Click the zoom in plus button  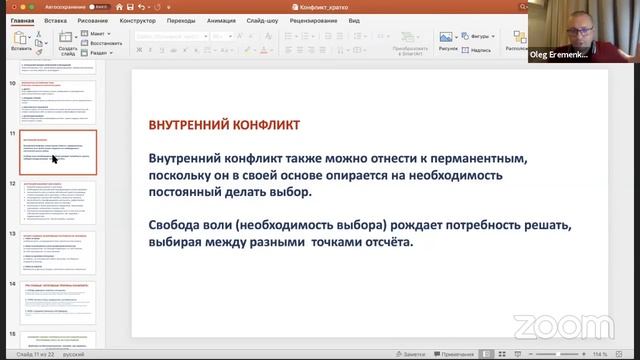coord(584,354)
